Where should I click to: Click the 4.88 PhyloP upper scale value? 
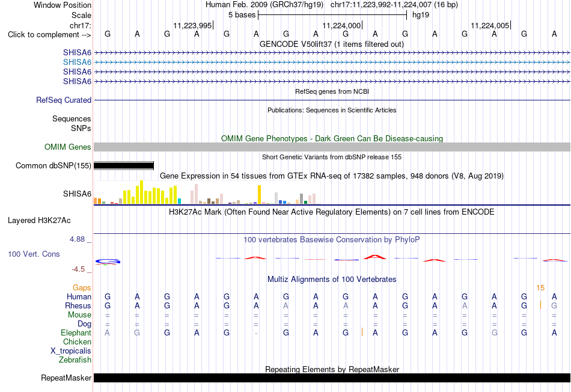click(x=77, y=239)
